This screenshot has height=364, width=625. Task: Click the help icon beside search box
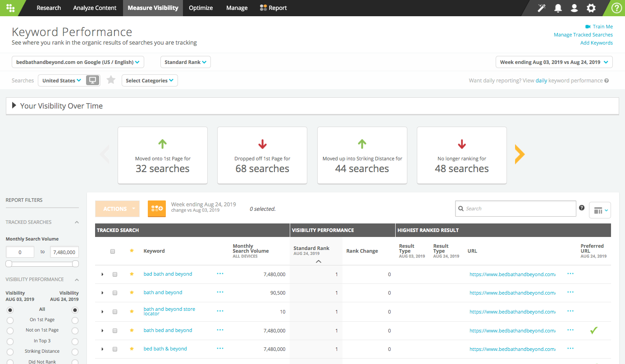[x=581, y=208]
